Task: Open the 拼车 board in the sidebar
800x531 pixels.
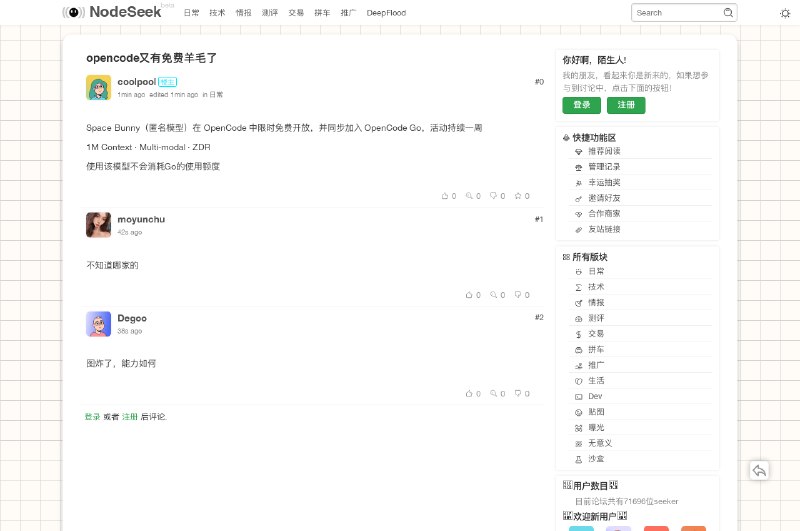Action: point(596,349)
